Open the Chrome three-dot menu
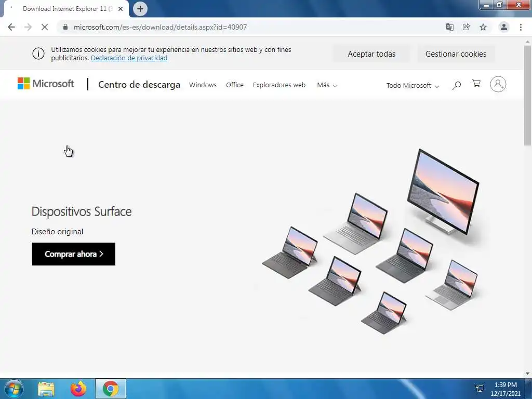The width and height of the screenshot is (532, 399). tap(521, 27)
